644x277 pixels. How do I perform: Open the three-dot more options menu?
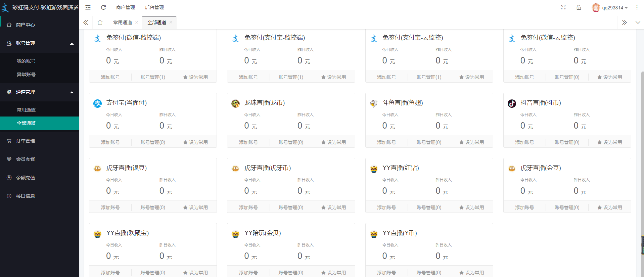637,7
